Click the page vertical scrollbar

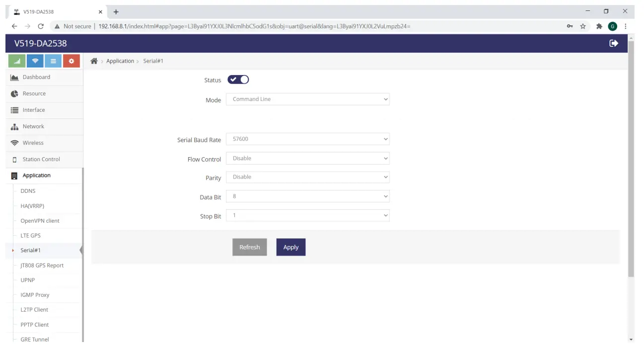tap(631, 159)
